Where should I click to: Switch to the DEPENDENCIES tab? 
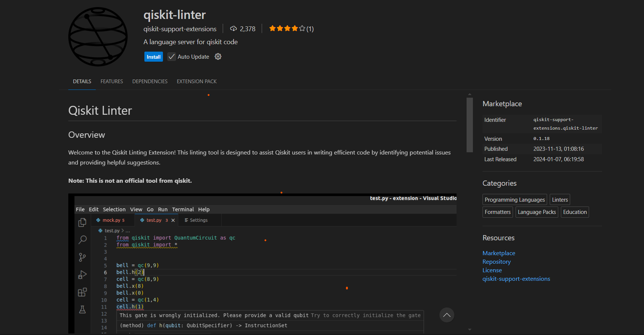tap(150, 81)
